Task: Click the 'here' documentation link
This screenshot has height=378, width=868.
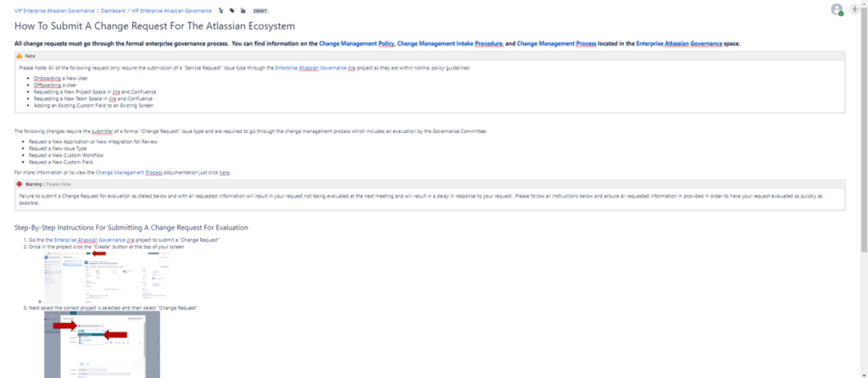Action: [224, 172]
